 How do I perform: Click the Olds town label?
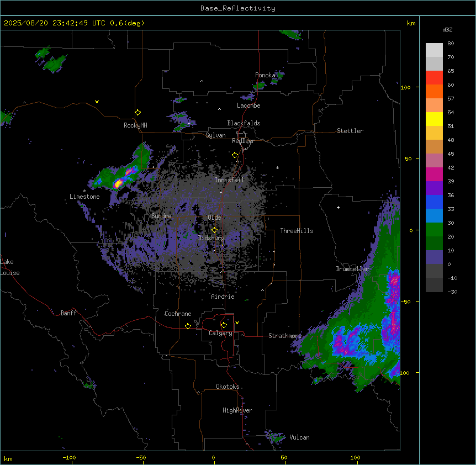click(214, 218)
